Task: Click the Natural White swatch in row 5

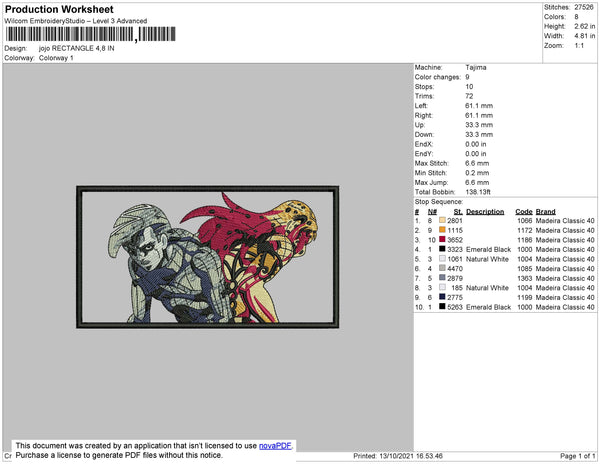Action: pyautogui.click(x=442, y=259)
